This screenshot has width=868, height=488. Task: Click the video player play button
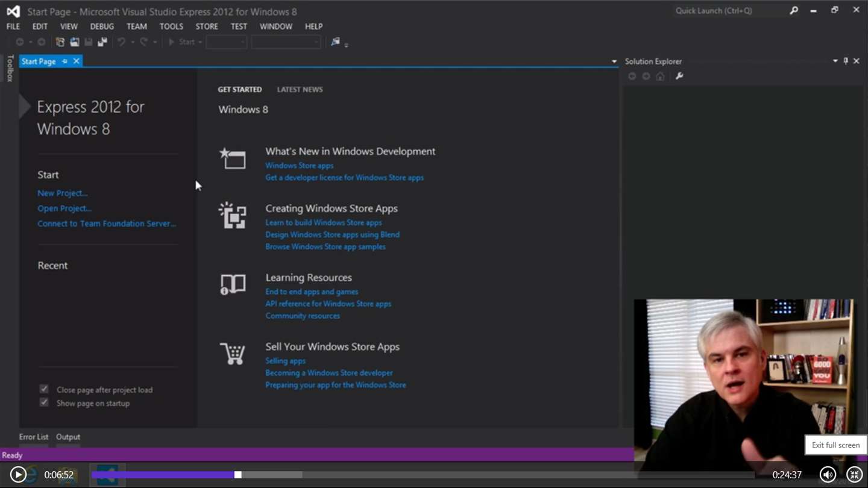[x=18, y=475]
